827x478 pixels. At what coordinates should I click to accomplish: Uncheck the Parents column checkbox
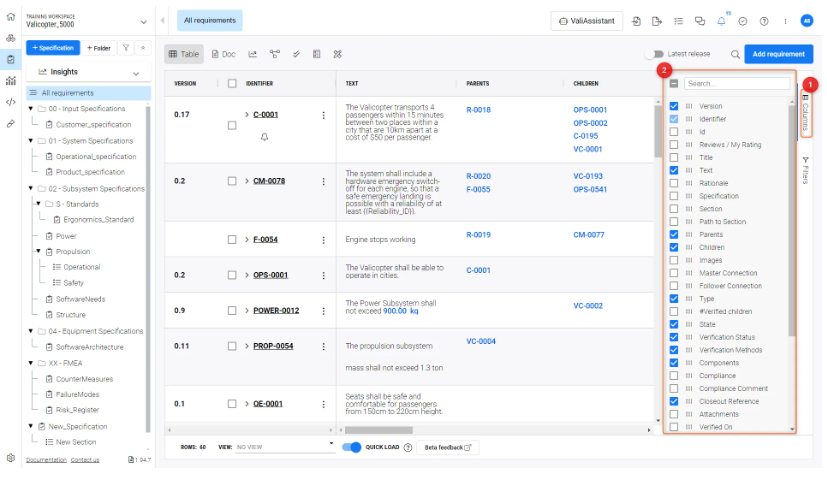pos(674,234)
